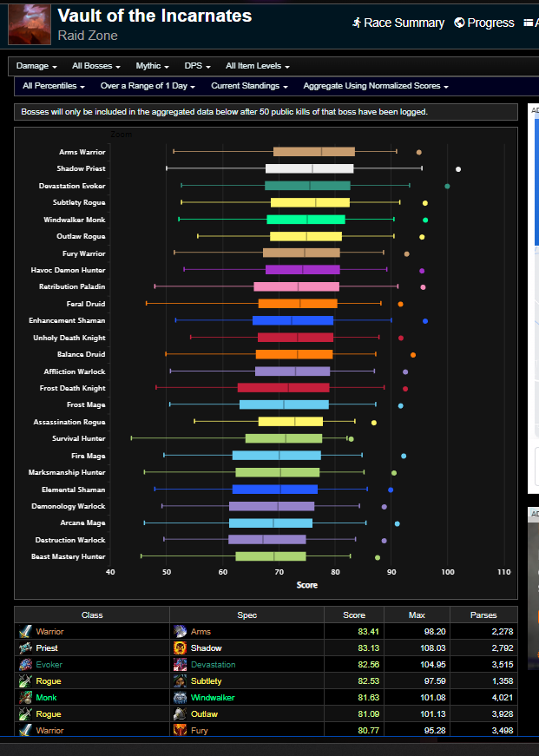The width and height of the screenshot is (539, 756).
Task: Click the Windwalker Monk green box bar
Action: click(306, 220)
